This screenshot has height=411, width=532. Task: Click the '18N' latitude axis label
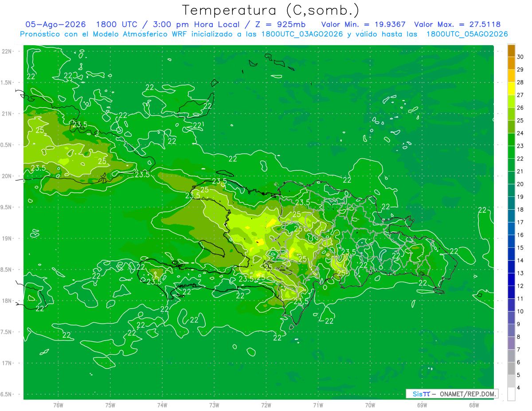[8, 301]
